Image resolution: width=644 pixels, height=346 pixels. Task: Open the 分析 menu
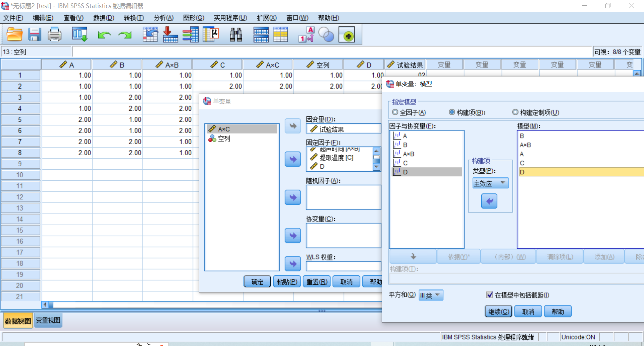click(163, 18)
